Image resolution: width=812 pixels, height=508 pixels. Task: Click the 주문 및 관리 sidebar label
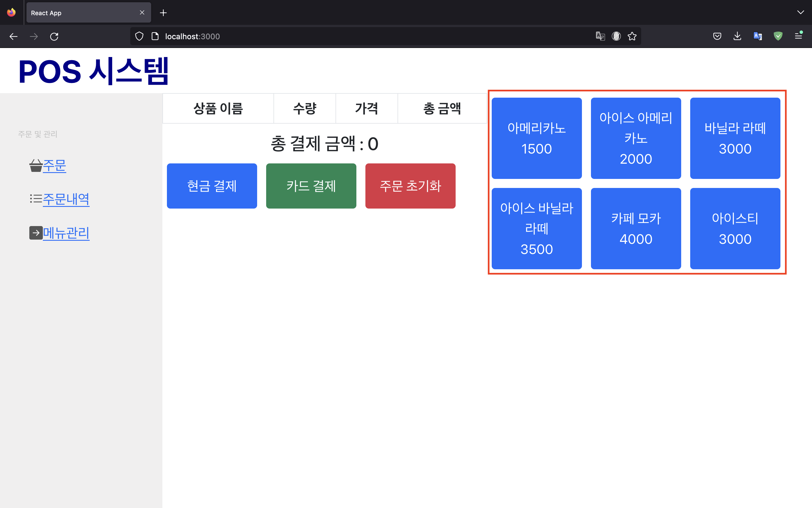click(37, 134)
